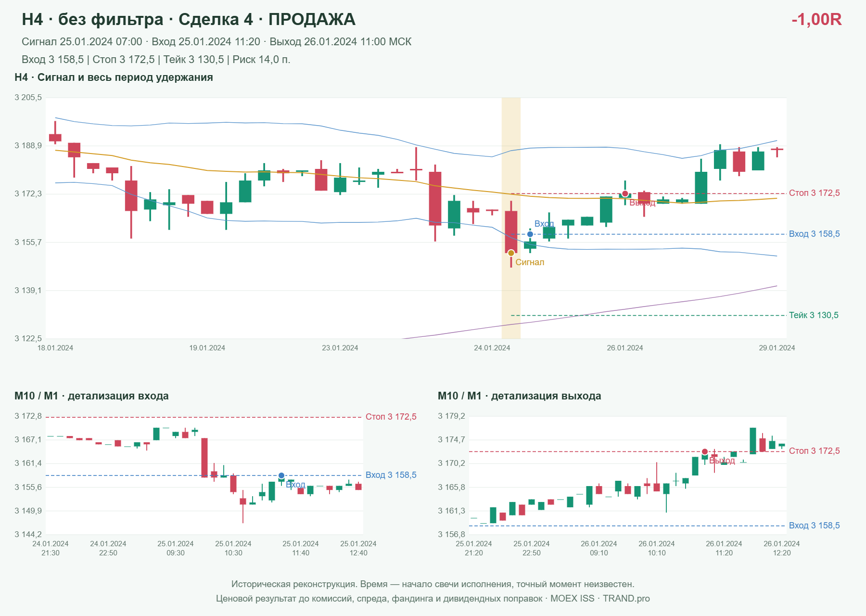Click the 18.01.2024 date on H4 axis
This screenshot has height=616, width=866.
pyautogui.click(x=55, y=348)
